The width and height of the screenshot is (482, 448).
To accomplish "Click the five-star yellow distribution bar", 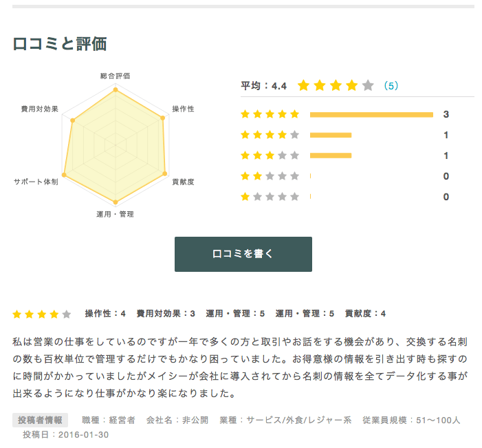I will pos(371,114).
